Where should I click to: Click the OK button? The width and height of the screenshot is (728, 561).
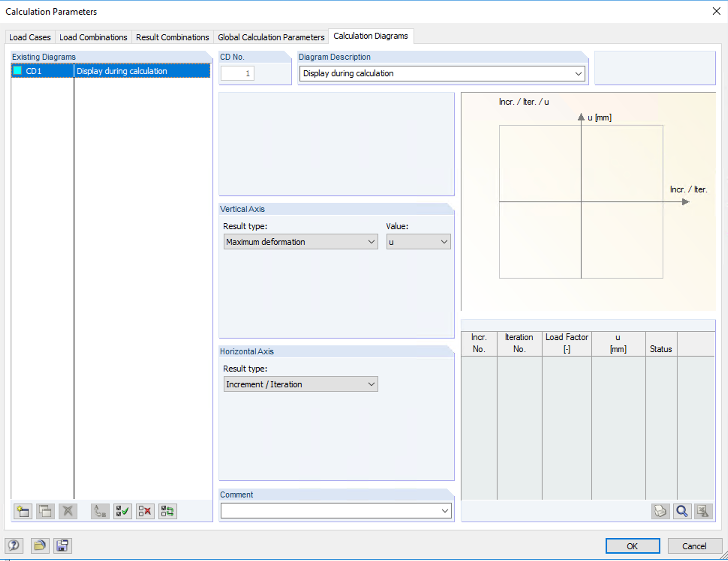click(632, 546)
